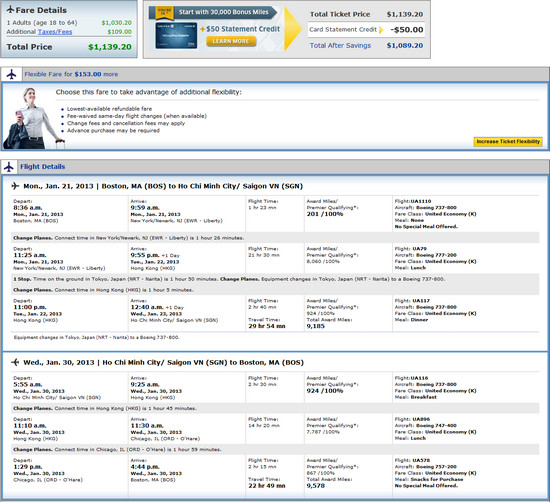Click the small yellow arrow next to Card Statement Credit
This screenshot has height=502, width=550.
pyautogui.click(x=381, y=30)
